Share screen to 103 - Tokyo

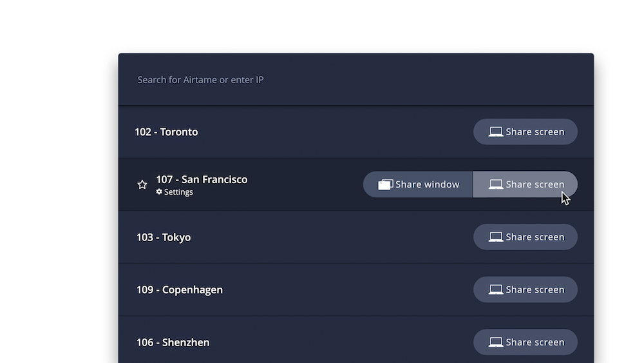(x=526, y=237)
